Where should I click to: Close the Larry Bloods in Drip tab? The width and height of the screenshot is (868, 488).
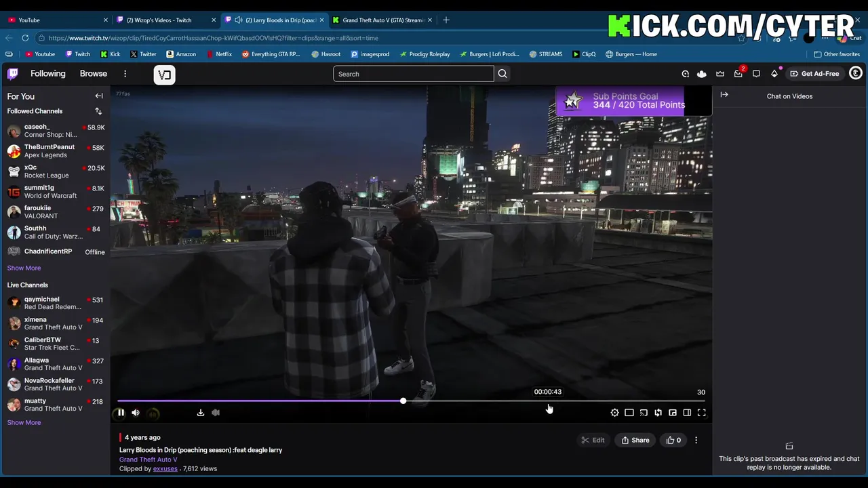click(321, 20)
